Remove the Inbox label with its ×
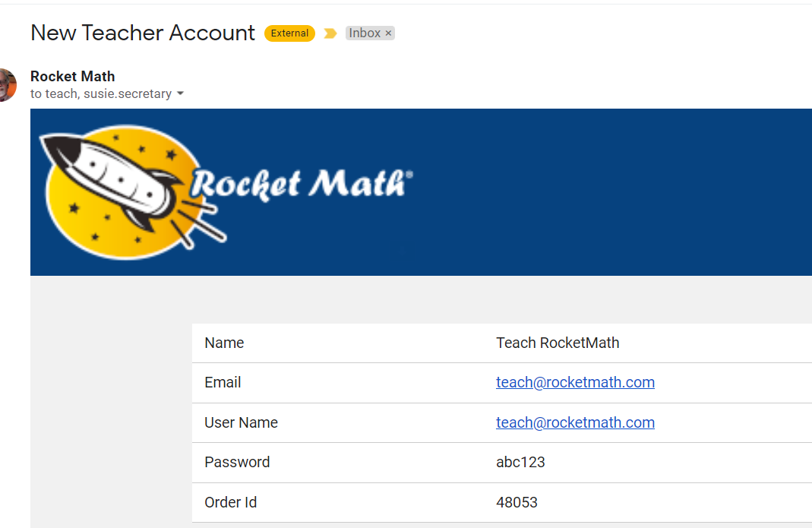 [388, 33]
